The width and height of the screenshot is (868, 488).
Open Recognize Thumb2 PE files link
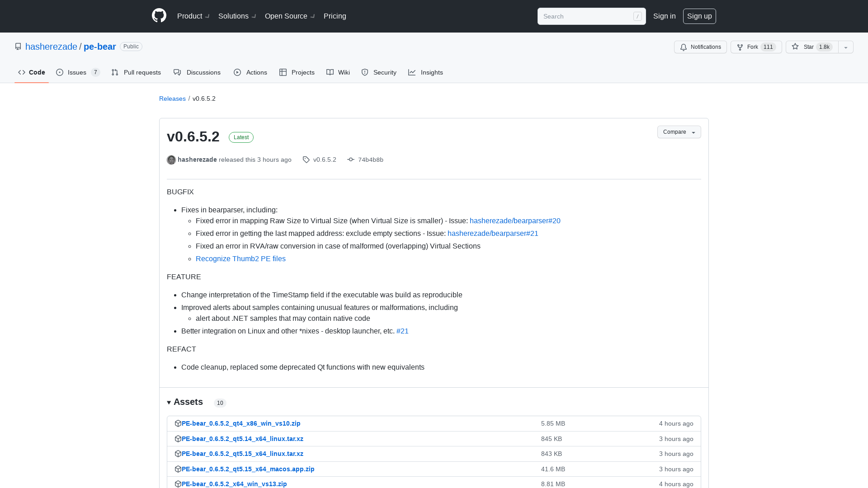click(241, 258)
